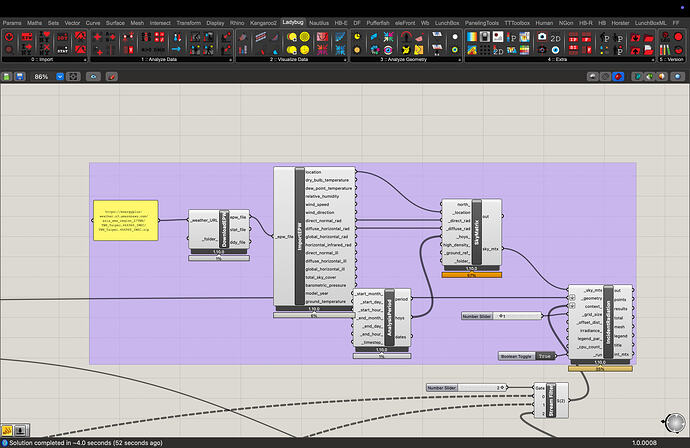Open the PanelingTools tab
The height and width of the screenshot is (448, 690).
(482, 23)
